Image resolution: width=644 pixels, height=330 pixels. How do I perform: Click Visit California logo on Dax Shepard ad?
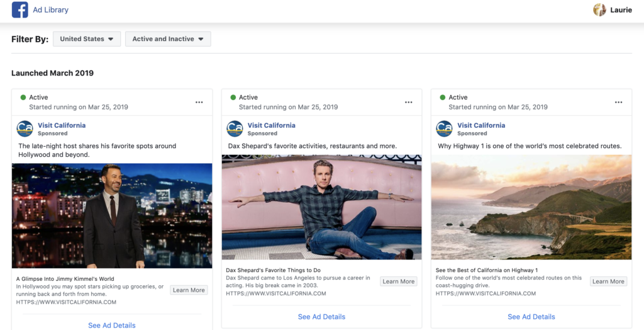coord(235,129)
